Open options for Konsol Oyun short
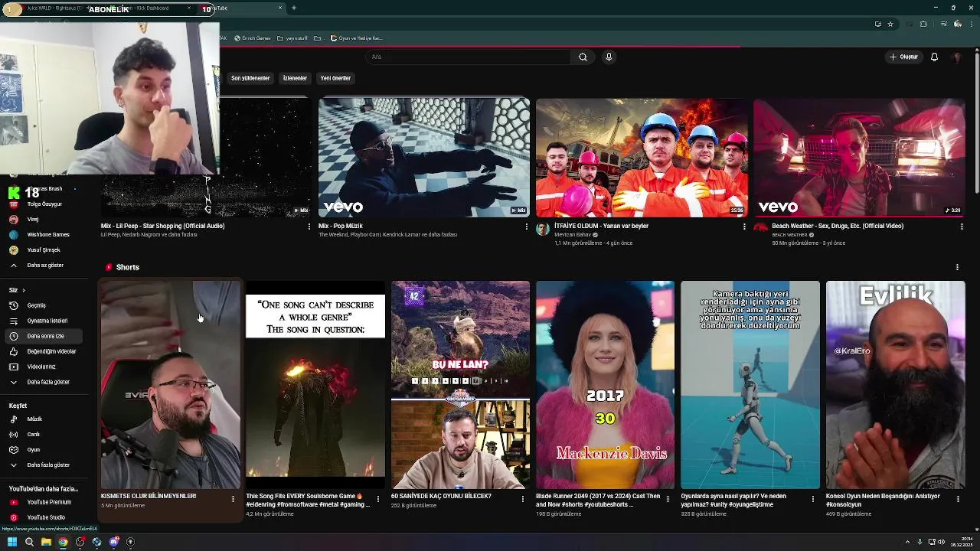 point(958,499)
